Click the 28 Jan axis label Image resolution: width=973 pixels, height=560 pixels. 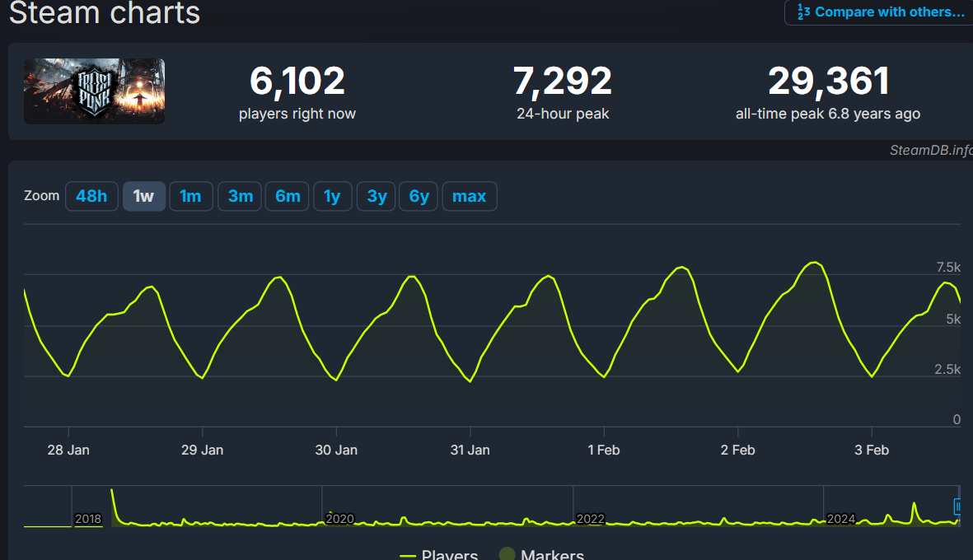68,450
